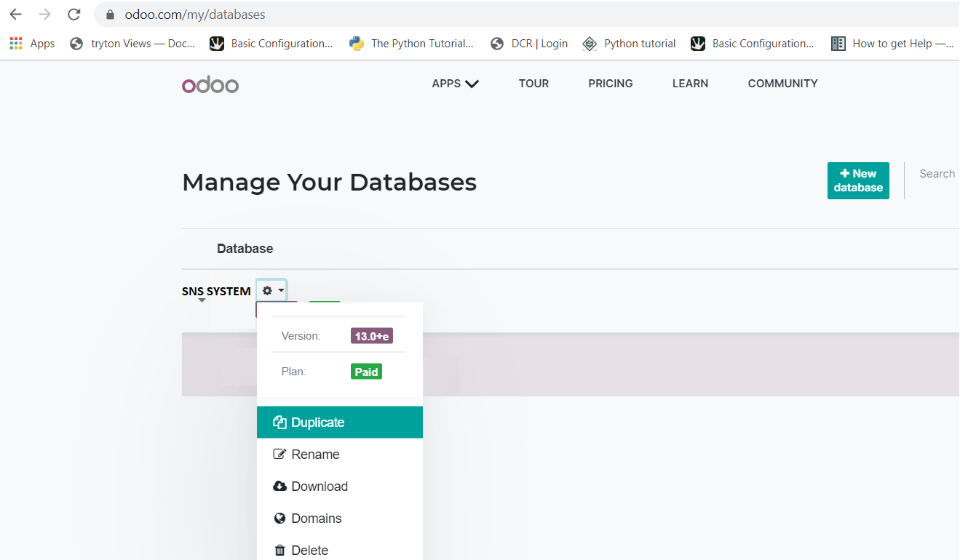Toggle the SNS SYSTEM gear dropdown
960x560 pixels.
coord(272,291)
